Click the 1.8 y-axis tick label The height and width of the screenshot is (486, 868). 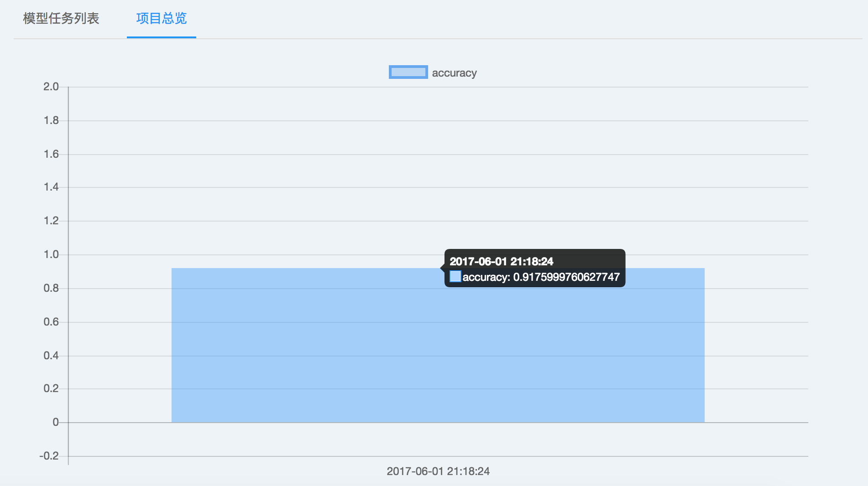pyautogui.click(x=51, y=120)
